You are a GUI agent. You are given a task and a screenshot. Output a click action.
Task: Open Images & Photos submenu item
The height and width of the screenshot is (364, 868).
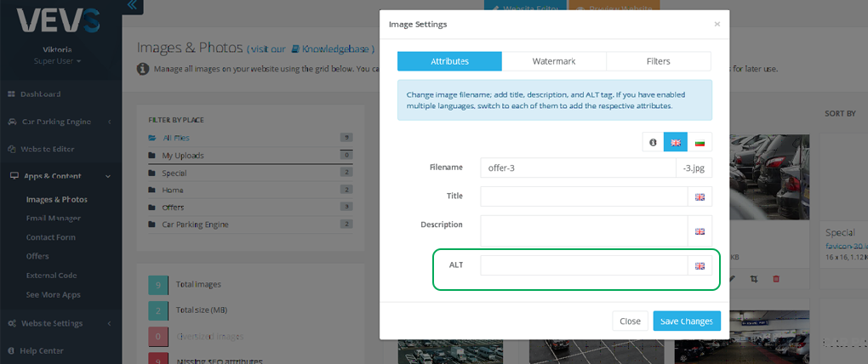(57, 200)
